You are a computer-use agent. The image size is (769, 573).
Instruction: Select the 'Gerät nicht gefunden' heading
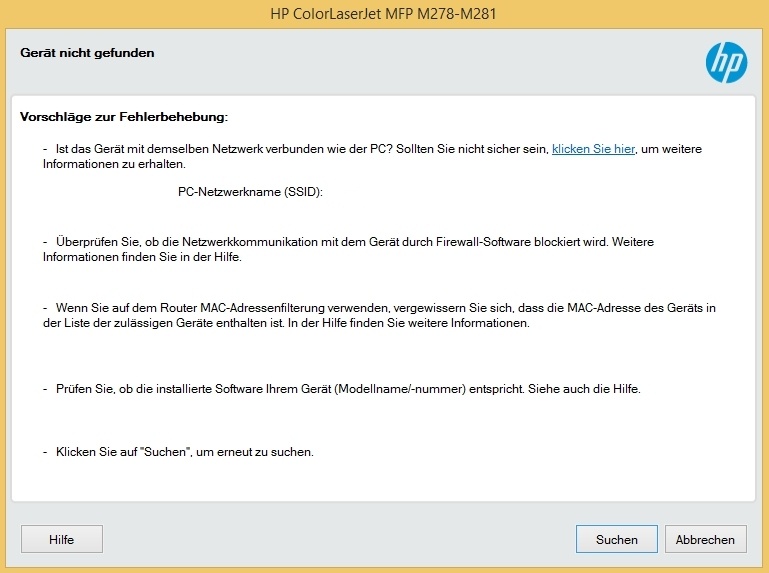(x=87, y=53)
